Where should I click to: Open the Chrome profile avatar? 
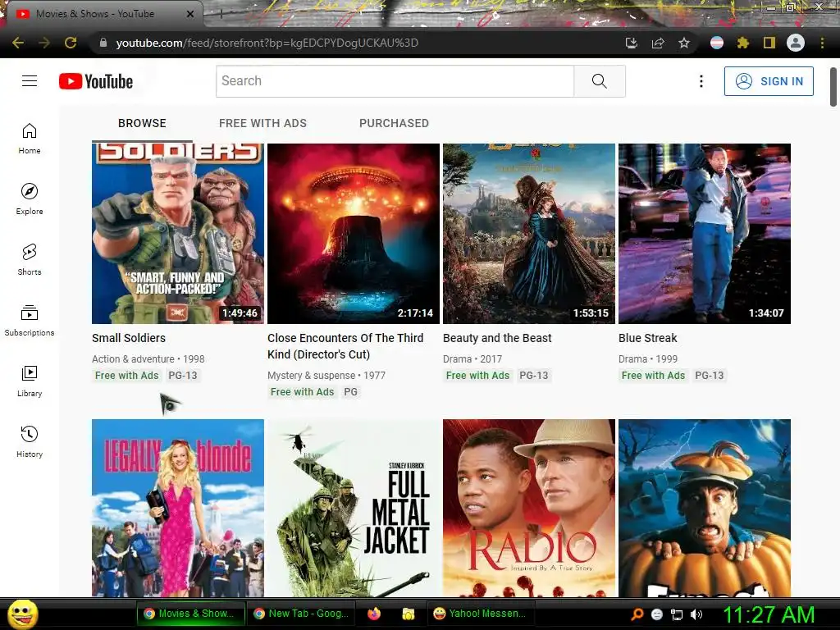796,43
